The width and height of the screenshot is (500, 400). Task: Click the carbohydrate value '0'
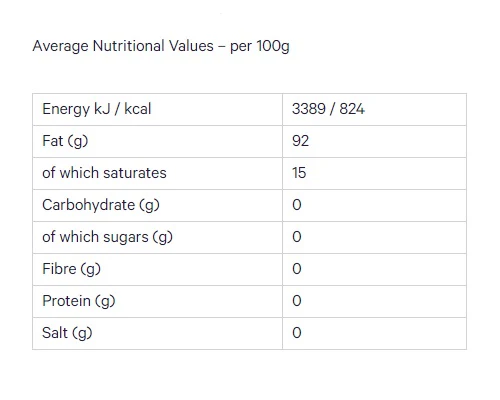297,205
